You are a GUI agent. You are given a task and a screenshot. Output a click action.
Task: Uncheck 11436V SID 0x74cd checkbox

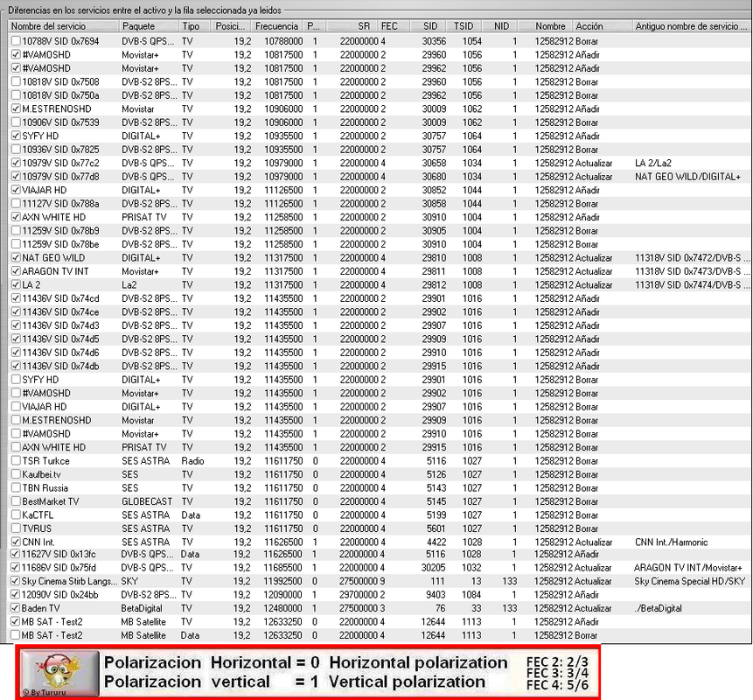(16, 298)
